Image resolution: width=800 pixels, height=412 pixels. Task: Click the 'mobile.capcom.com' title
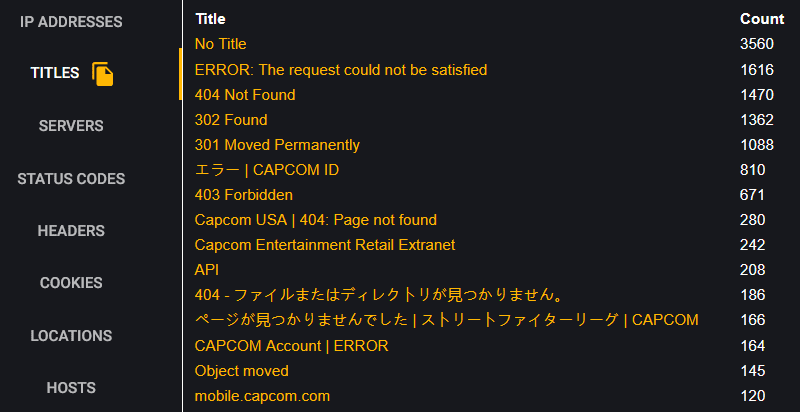[x=262, y=396]
